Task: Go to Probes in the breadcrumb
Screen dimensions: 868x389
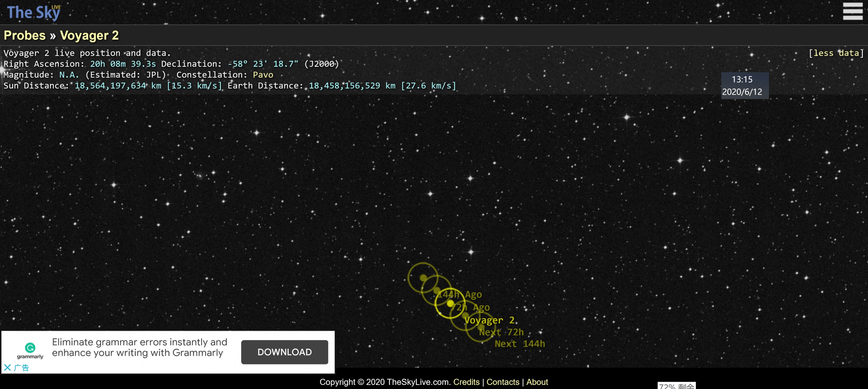Action: click(24, 35)
